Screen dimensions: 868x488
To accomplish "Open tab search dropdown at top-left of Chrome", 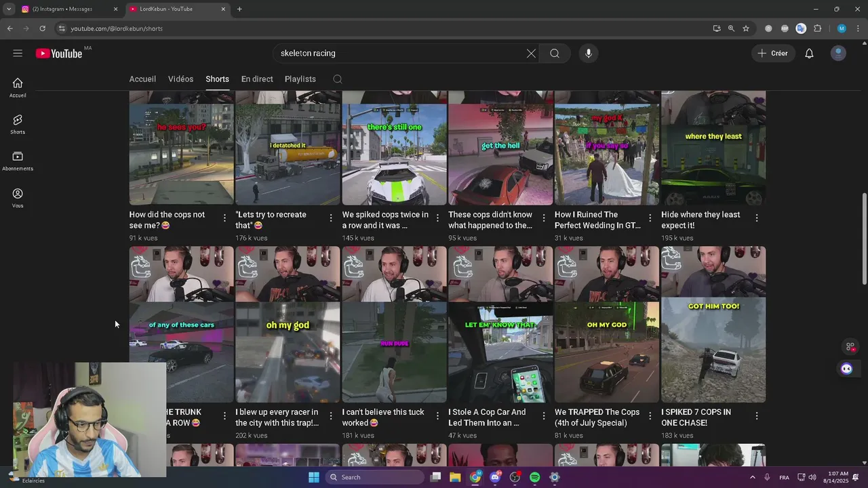I will 9,9.
